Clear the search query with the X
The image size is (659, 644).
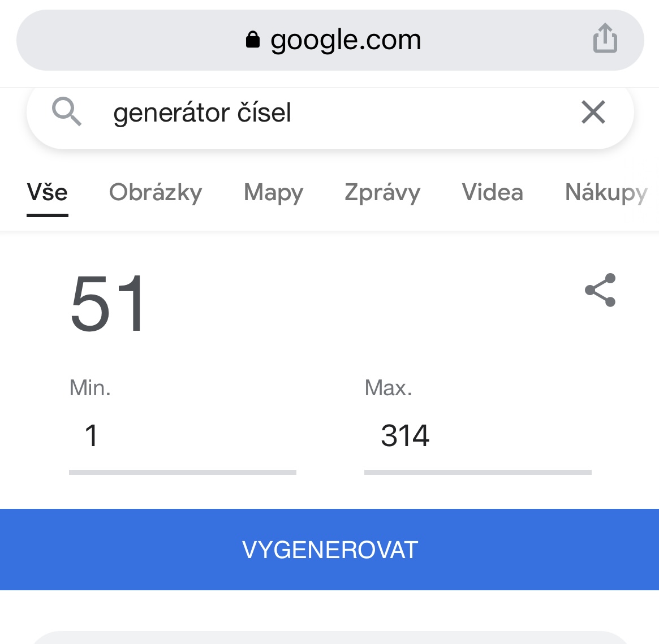coord(593,112)
